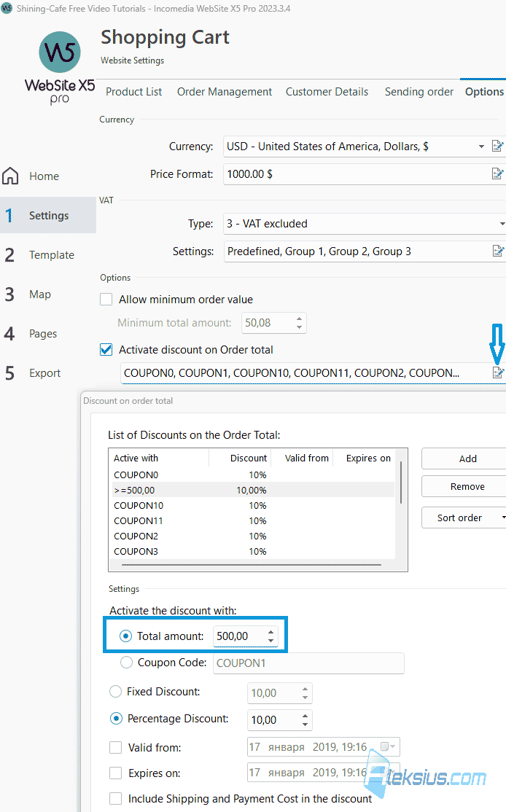Click the Valid from date field
506x812 pixels.
(x=324, y=746)
